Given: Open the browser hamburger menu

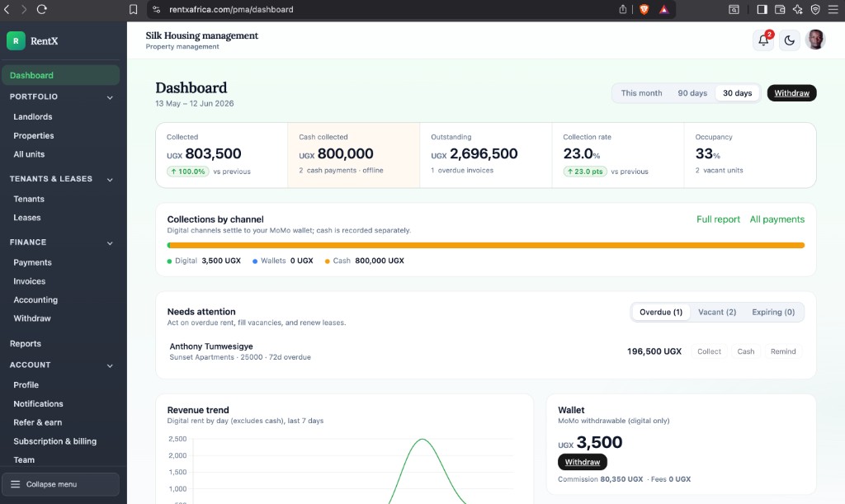Looking at the screenshot, I should pyautogui.click(x=833, y=9).
